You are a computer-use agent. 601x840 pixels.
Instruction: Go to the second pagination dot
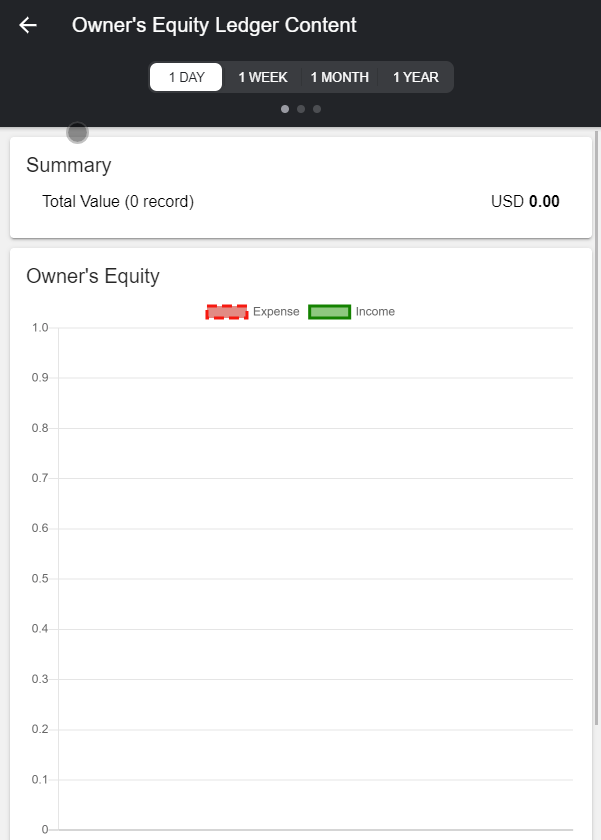click(x=301, y=109)
